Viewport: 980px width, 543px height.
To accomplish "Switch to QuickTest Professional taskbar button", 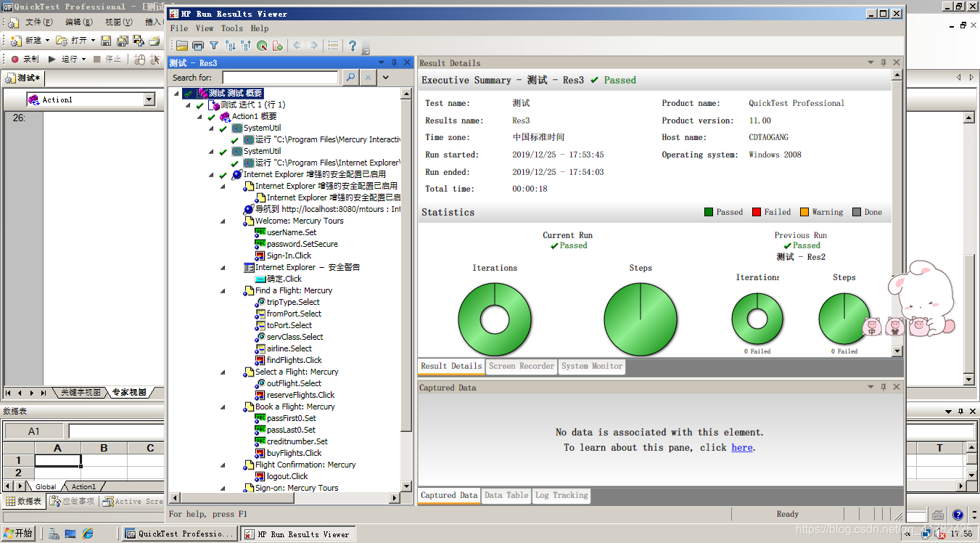I will click(179, 534).
